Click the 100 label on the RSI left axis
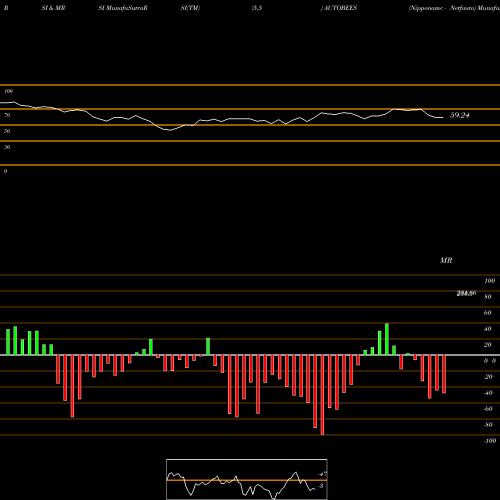This screenshot has height=500, width=500. (9, 91)
